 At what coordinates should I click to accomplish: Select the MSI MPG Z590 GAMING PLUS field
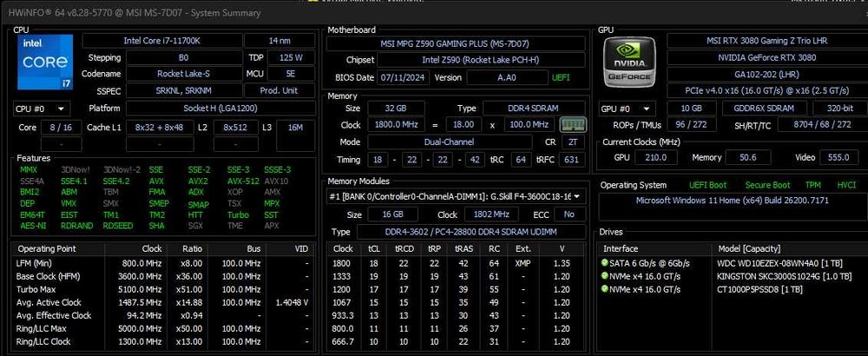pyautogui.click(x=456, y=43)
